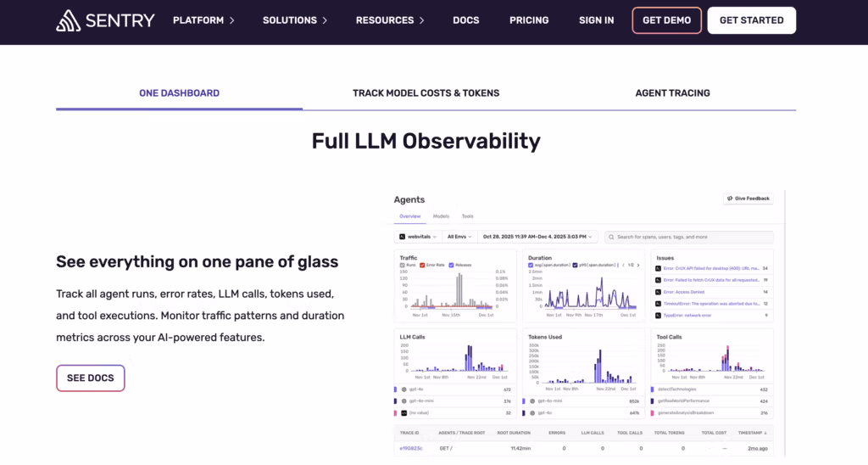Open 'TypeError: network error' issue link
The image size is (868, 465).
pyautogui.click(x=687, y=316)
